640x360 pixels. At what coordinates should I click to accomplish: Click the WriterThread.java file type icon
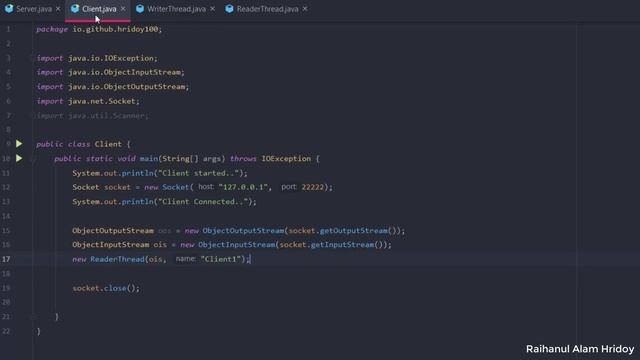click(x=140, y=9)
